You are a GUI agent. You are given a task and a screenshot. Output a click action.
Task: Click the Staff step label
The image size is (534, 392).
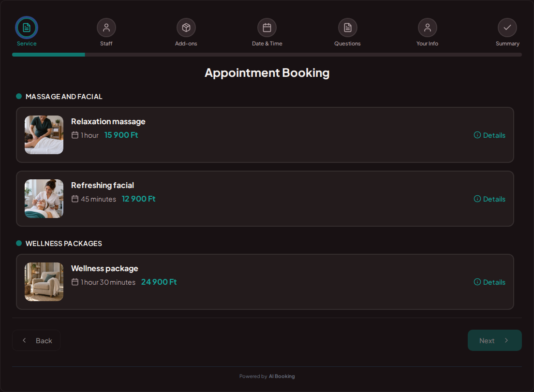click(x=106, y=44)
